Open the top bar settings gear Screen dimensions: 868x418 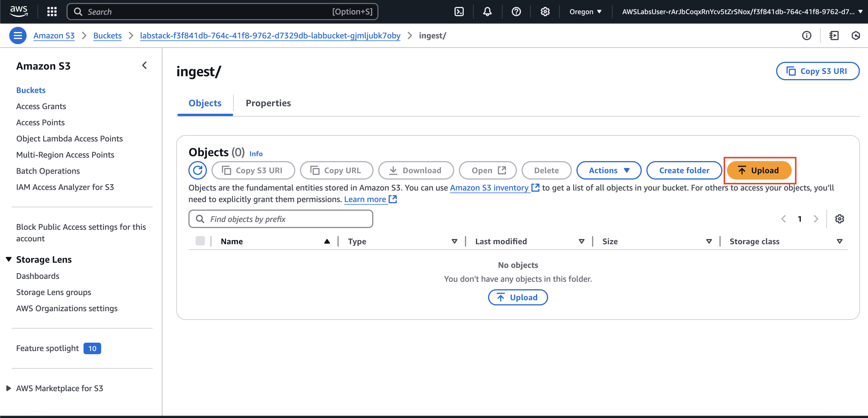545,12
